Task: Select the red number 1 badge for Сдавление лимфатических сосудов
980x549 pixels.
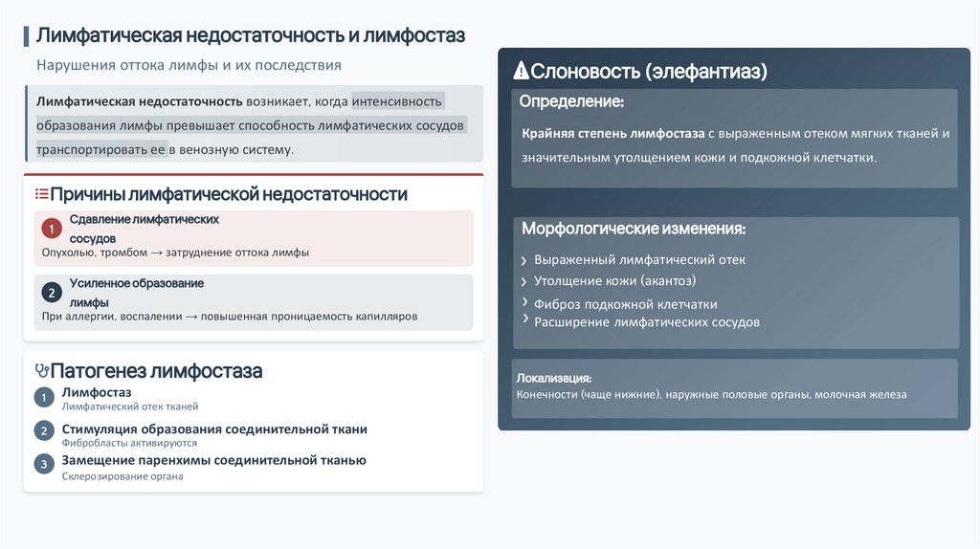Action: 52,229
